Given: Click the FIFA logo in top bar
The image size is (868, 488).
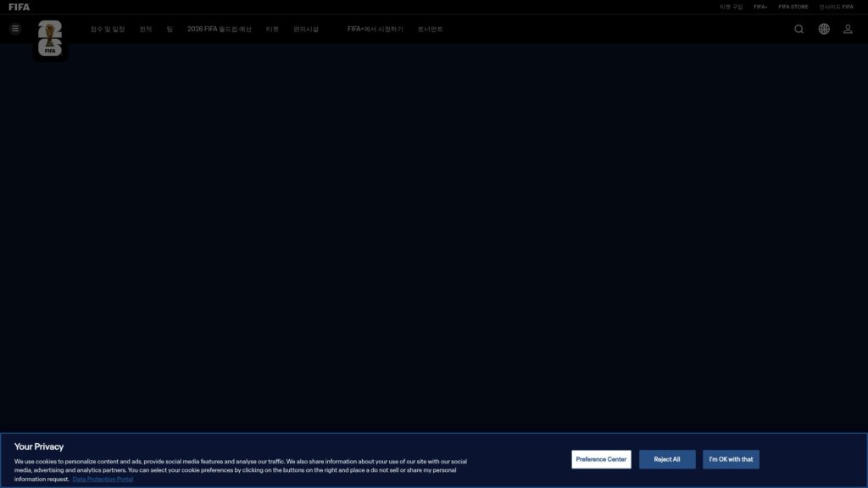Looking at the screenshot, I should point(19,7).
